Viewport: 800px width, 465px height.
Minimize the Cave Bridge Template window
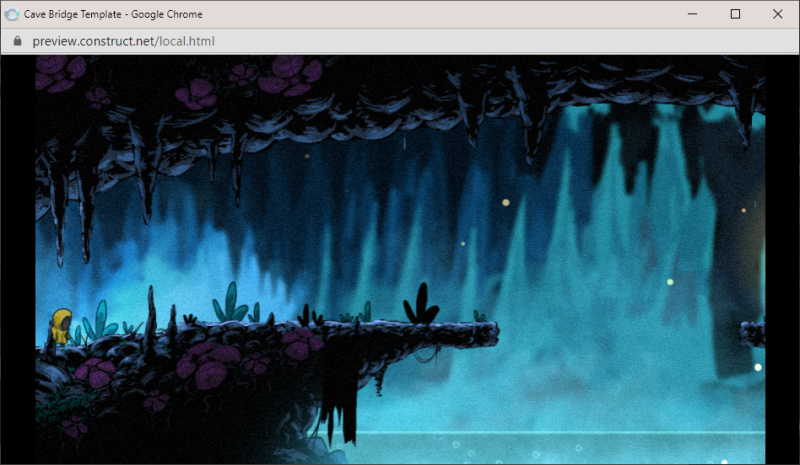tap(692, 14)
